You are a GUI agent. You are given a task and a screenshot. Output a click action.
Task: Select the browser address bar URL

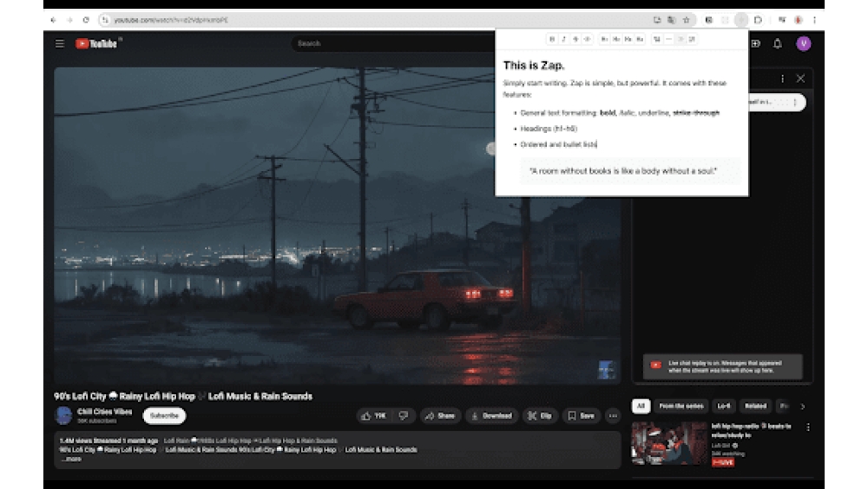(x=170, y=20)
